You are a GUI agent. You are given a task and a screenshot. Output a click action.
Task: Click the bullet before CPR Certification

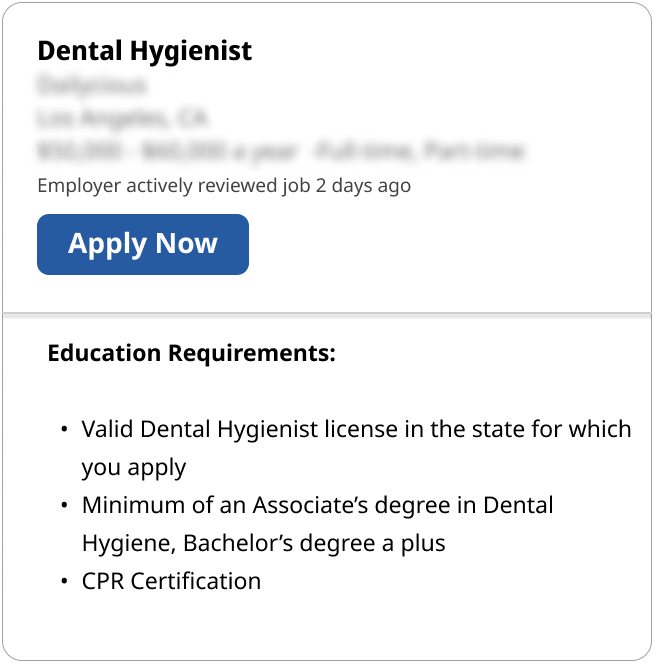(63, 582)
